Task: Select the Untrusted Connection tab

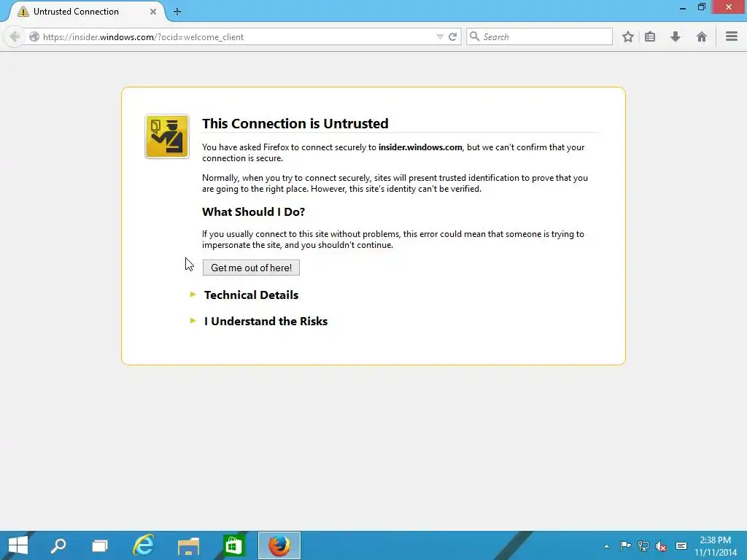Action: tap(86, 12)
